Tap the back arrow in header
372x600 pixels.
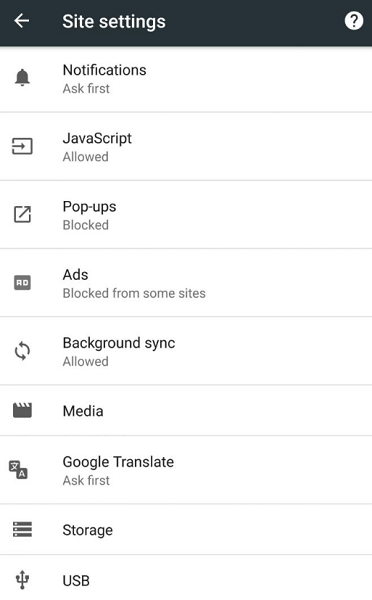click(x=21, y=21)
